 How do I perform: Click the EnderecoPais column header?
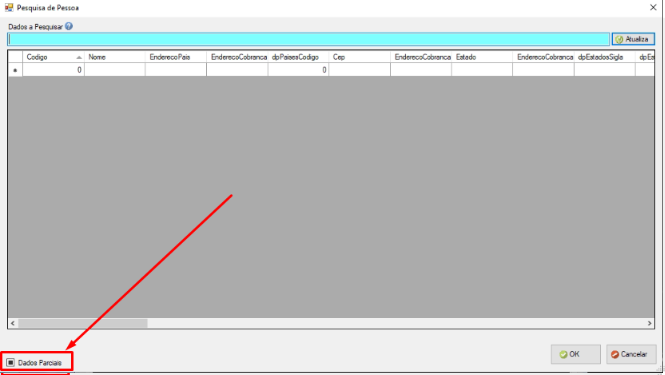176,57
